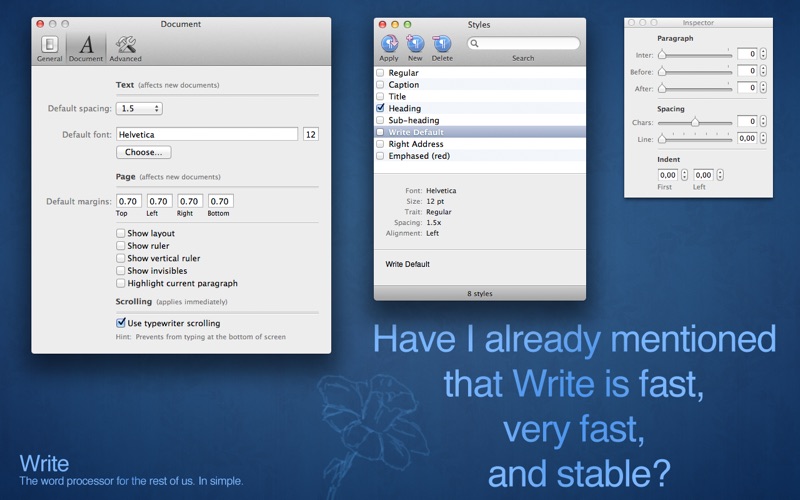This screenshot has width=800, height=500.
Task: Select the Right Address style row
Action: click(x=480, y=144)
